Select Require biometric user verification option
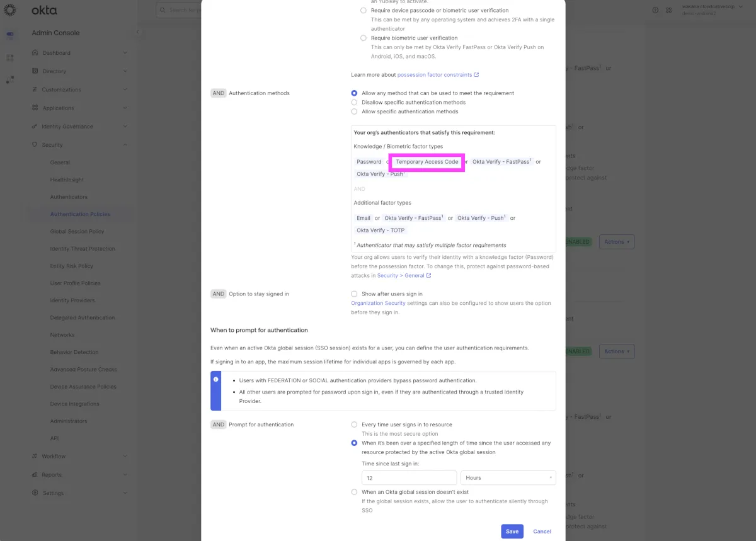 pyautogui.click(x=363, y=38)
